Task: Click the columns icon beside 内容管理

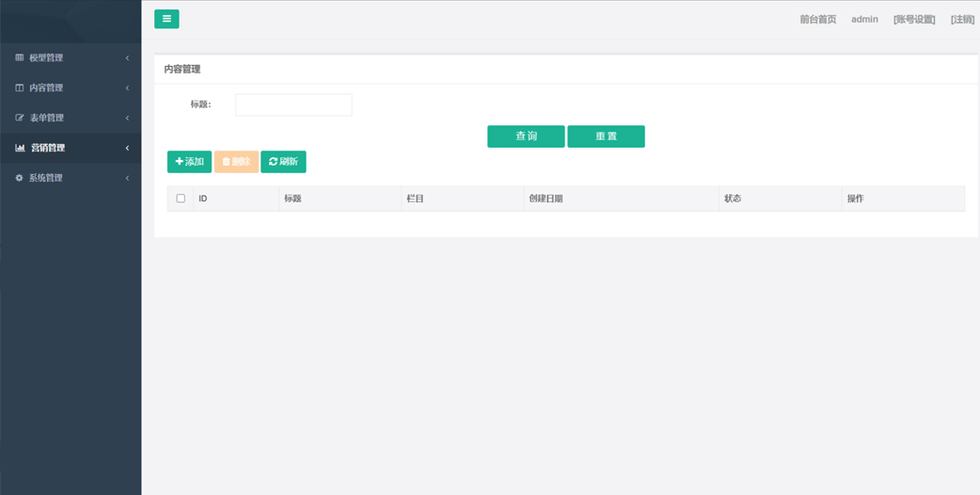Action: [x=20, y=88]
